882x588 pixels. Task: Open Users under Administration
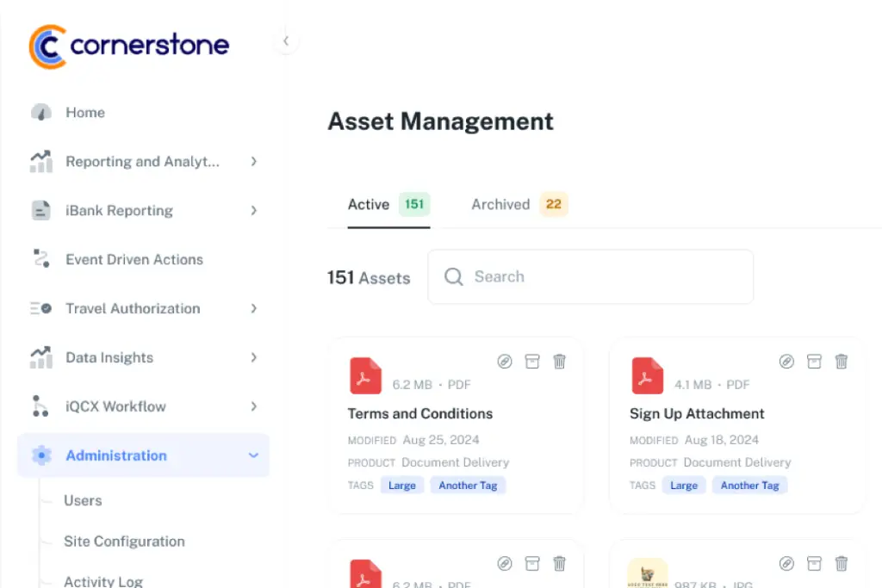point(83,500)
